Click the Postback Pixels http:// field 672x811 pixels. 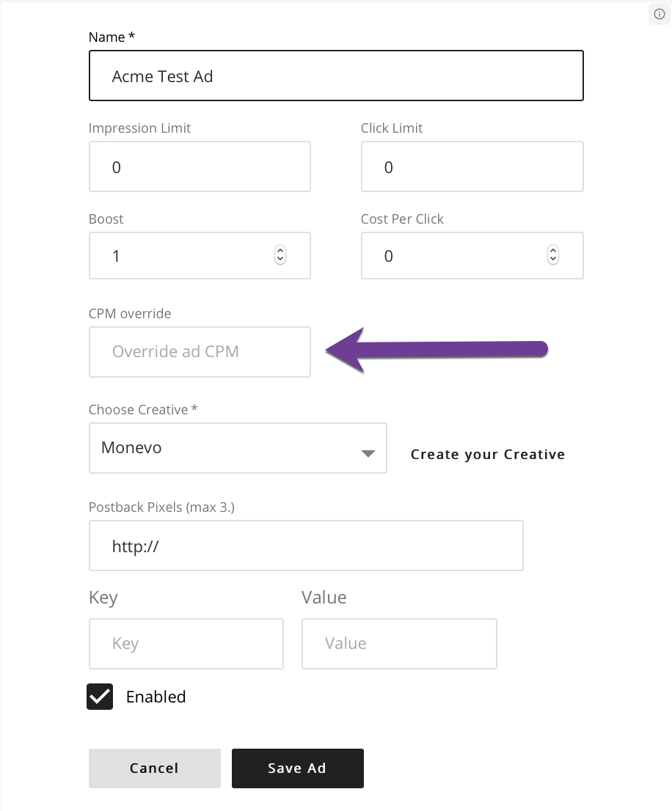point(306,546)
